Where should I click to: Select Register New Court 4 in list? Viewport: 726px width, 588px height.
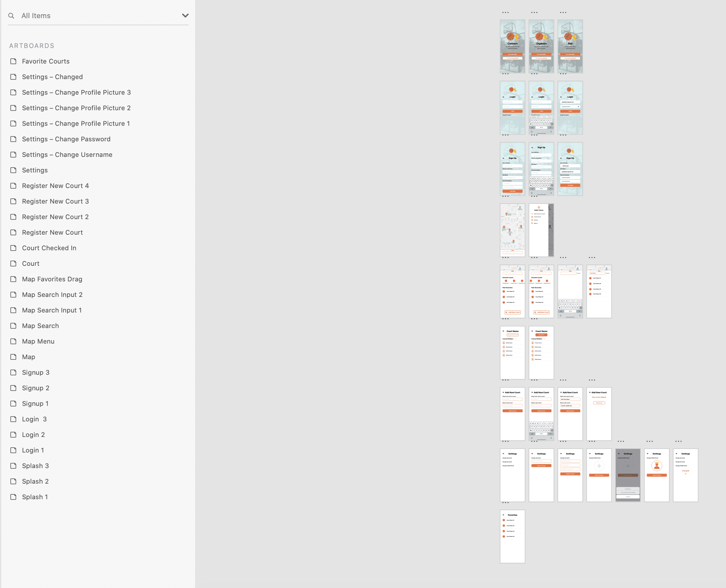(55, 186)
